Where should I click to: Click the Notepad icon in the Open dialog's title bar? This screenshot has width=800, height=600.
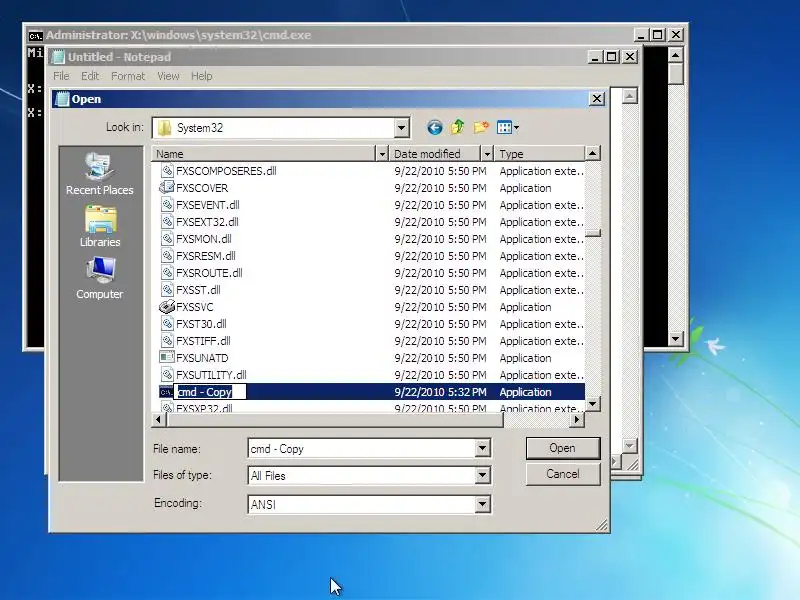(x=62, y=98)
